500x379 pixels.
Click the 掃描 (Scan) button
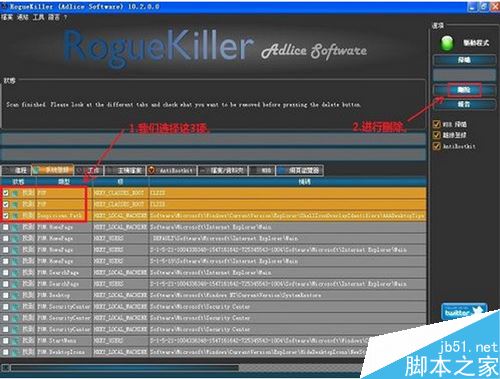coord(464,60)
